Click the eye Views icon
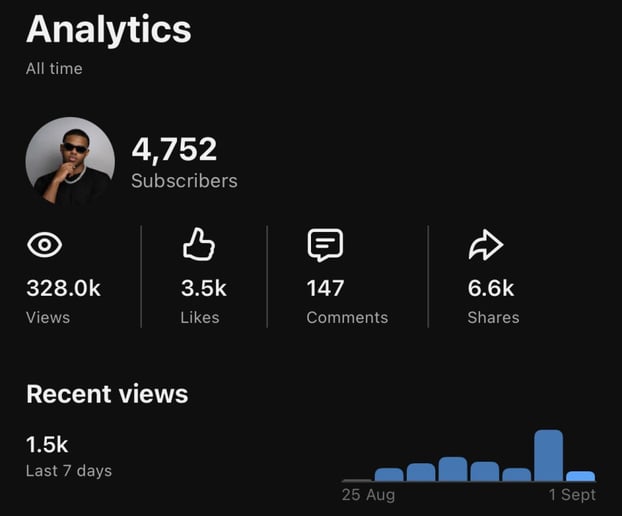This screenshot has height=516, width=622. pyautogui.click(x=44, y=245)
